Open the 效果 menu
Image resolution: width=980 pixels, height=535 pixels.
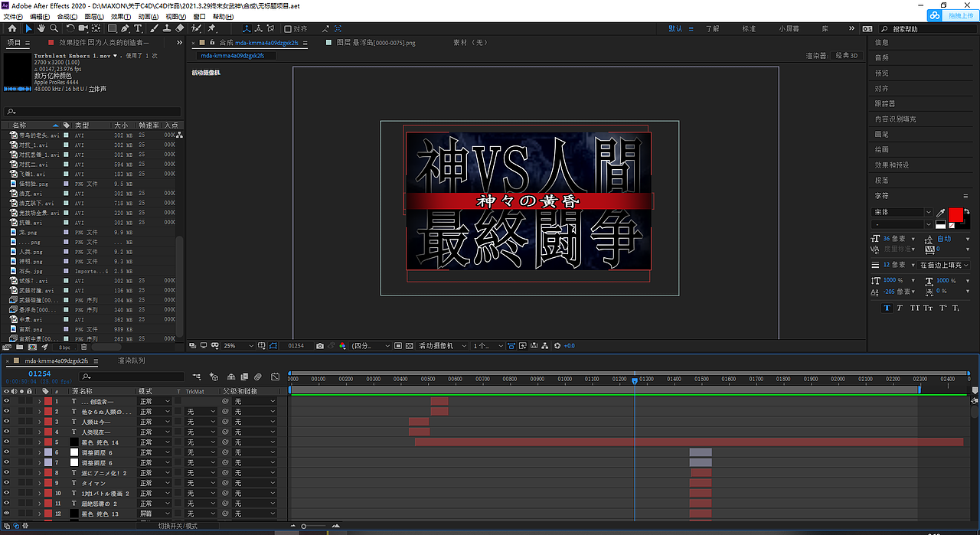pos(120,16)
